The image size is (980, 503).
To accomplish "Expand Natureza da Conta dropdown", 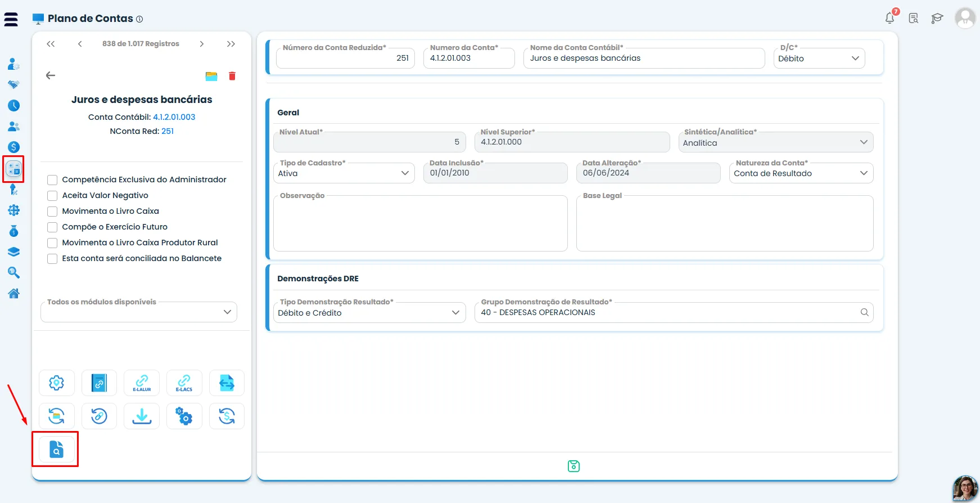I will click(801, 173).
